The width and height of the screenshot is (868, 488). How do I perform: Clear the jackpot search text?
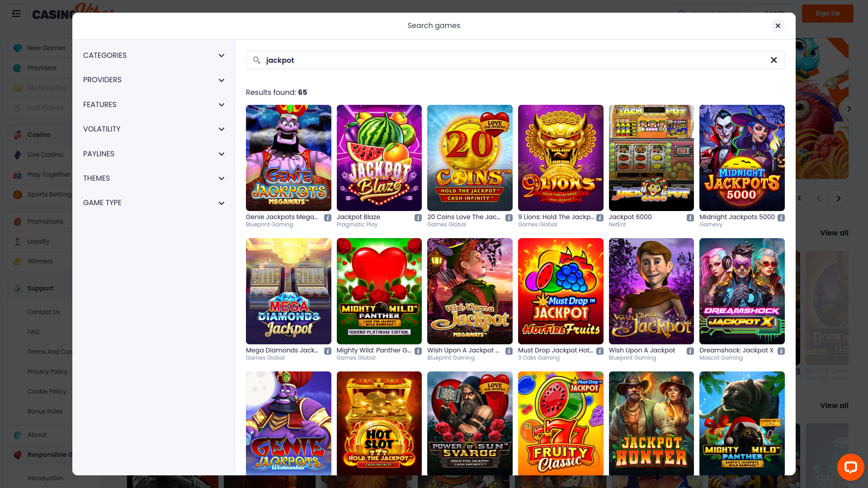[x=774, y=60]
